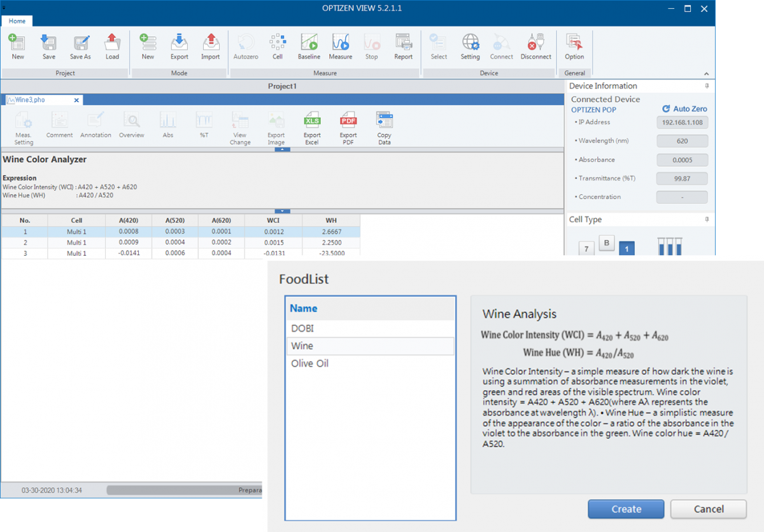764x532 pixels.
Task: Select cell type 1 button
Action: [626, 249]
